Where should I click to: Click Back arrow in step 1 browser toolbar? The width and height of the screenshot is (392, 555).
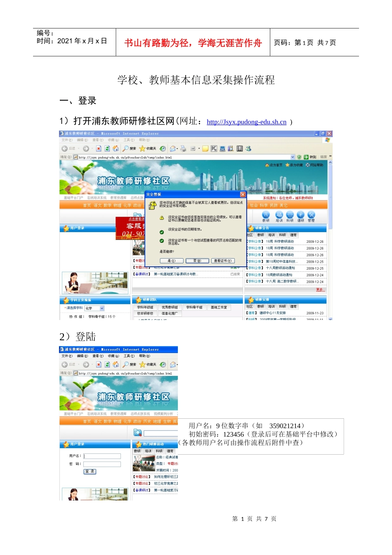64,149
